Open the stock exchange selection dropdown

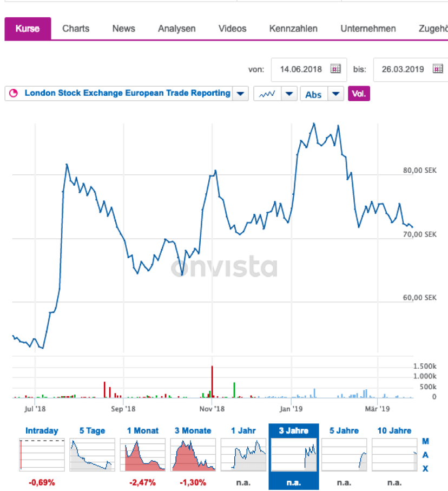pos(240,93)
